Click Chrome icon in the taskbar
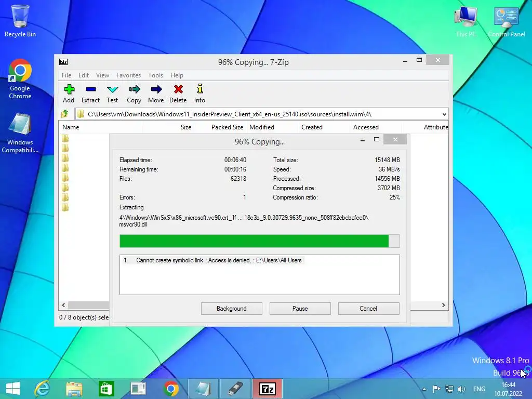Screen dimensions: 532x399 point(171,389)
